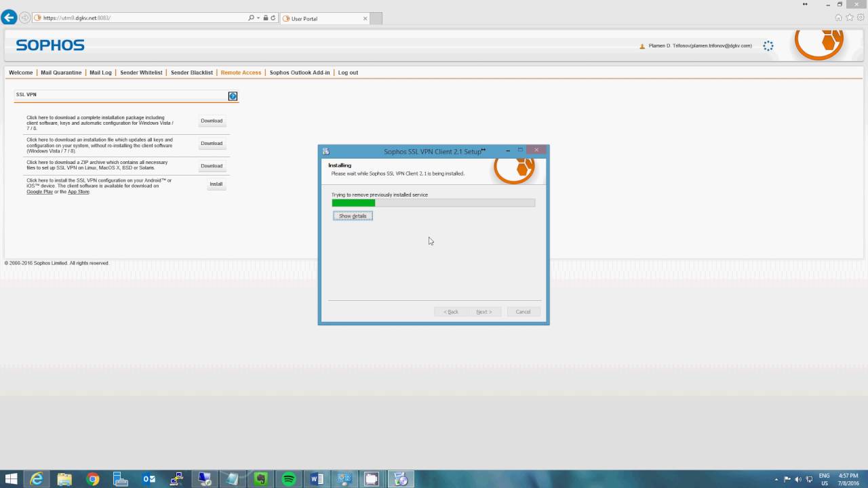Select the User Portal browser tab

click(324, 18)
